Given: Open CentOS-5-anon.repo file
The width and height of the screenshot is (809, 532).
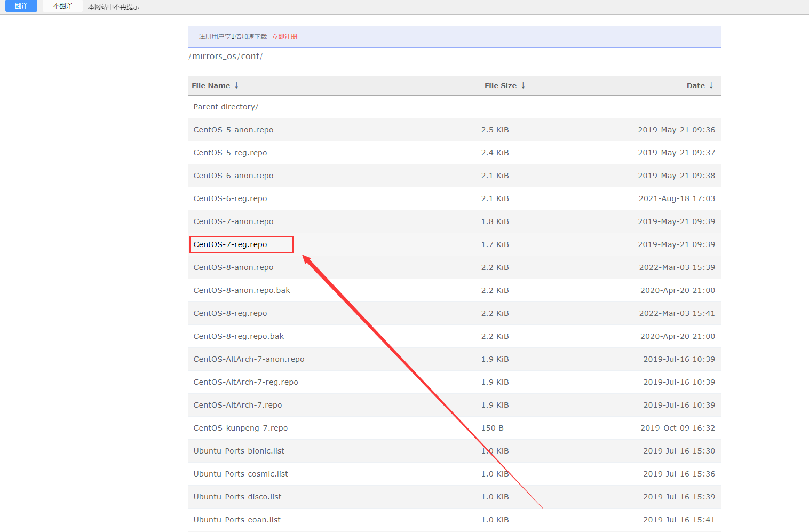Looking at the screenshot, I should tap(233, 130).
